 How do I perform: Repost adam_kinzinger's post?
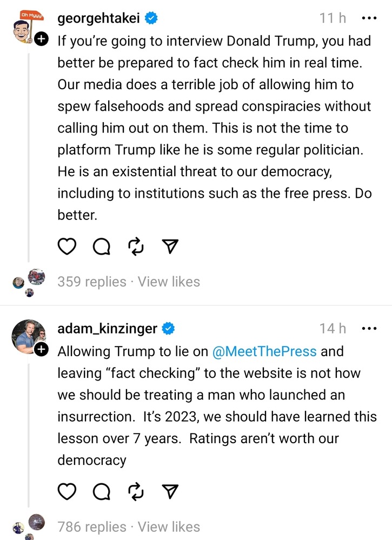(135, 491)
